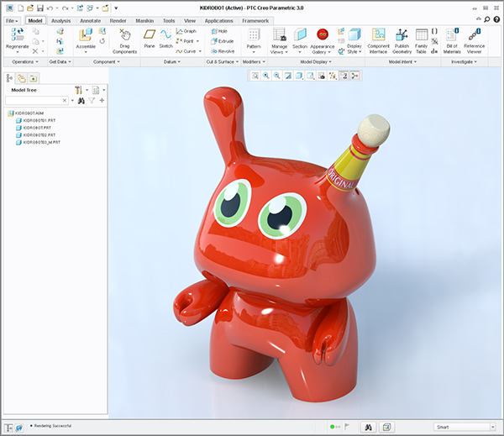Expand the Cut & Surface group dropdown

pos(223,61)
